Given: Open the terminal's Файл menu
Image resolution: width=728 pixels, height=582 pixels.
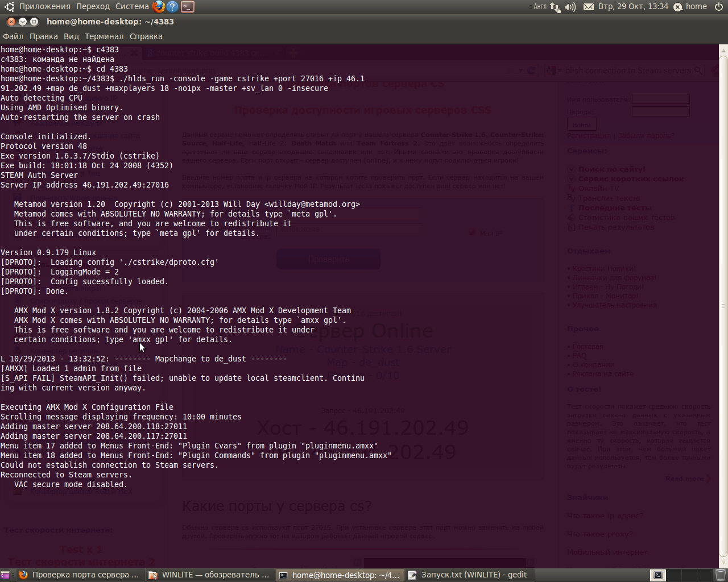Looking at the screenshot, I should (x=13, y=36).
